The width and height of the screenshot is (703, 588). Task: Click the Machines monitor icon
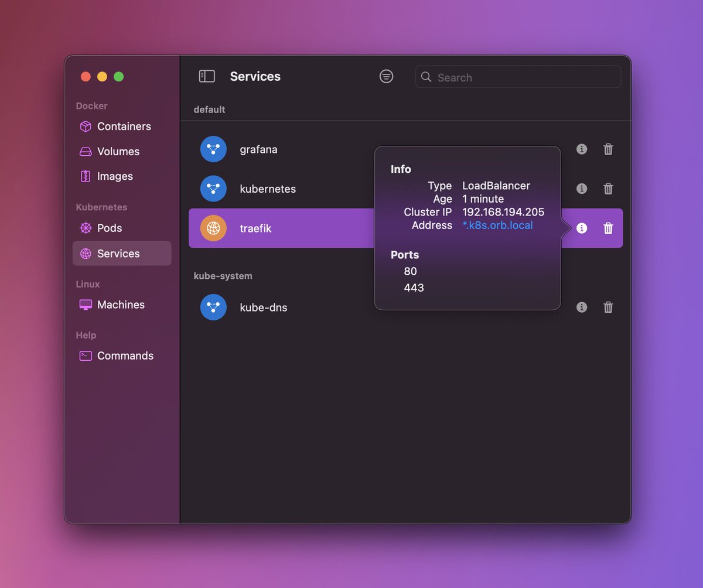coord(86,305)
